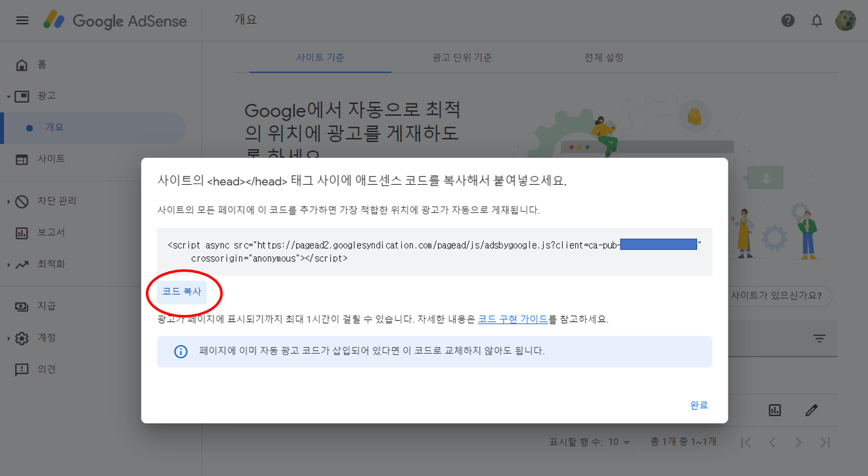
Task: Click the 코드 복사 button
Action: point(181,292)
